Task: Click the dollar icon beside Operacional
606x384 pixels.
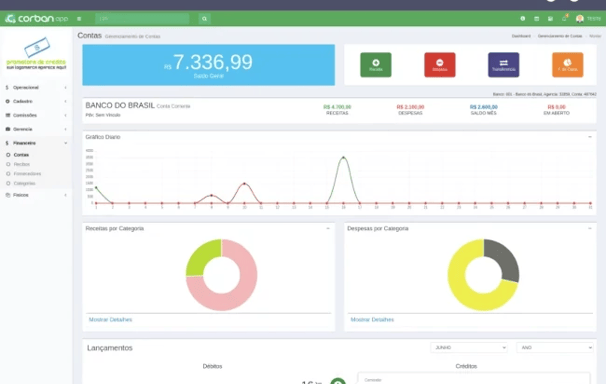Action: pyautogui.click(x=7, y=88)
